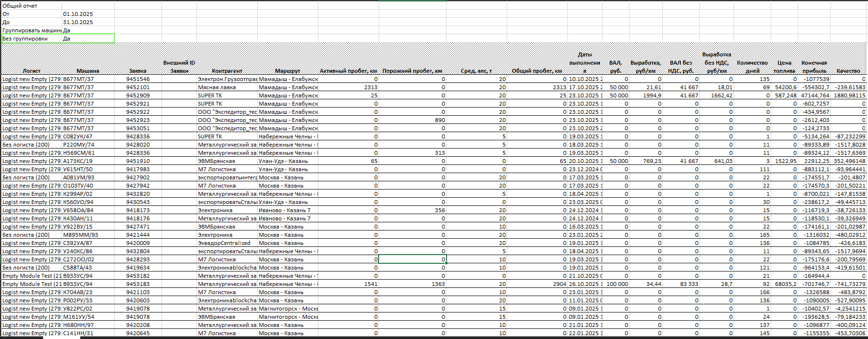This screenshot has height=339, width=868.
Task: Select order number cell 9452909
Action: [138, 95]
